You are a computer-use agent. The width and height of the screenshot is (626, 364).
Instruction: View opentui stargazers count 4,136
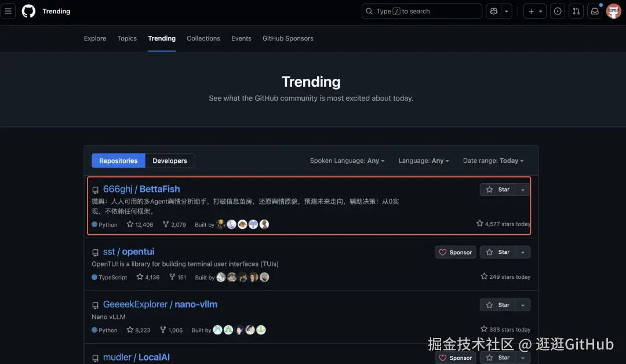point(148,277)
